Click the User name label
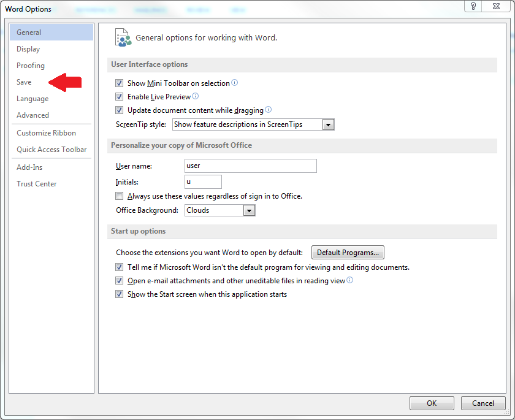The image size is (515, 420). coord(134,166)
